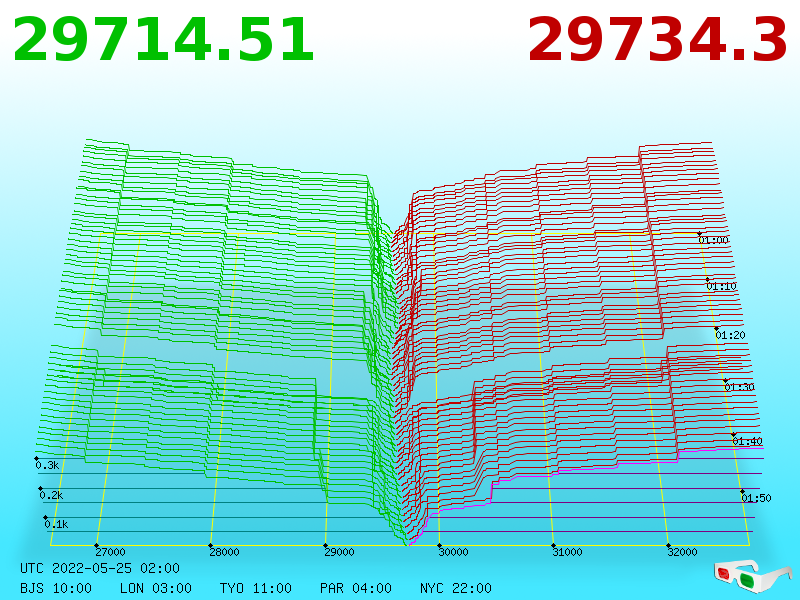Click the 30000 price axis label

[453, 552]
